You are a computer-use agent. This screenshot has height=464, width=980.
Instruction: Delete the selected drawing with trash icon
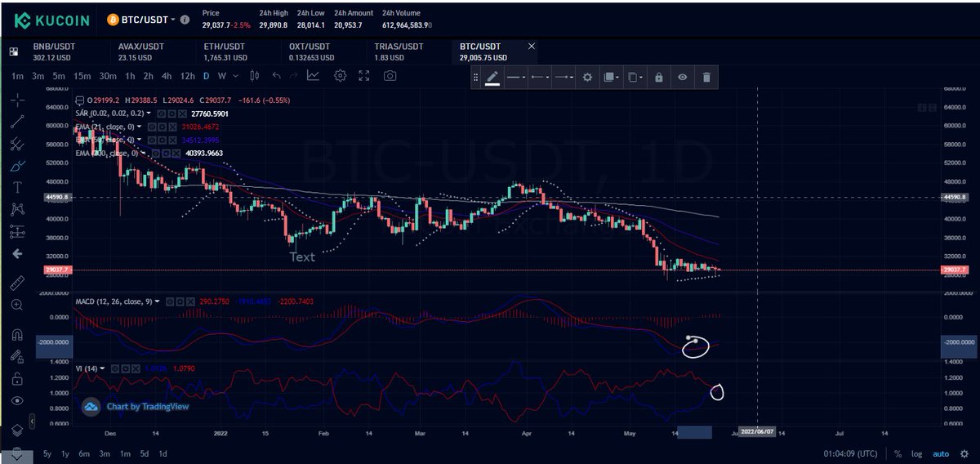pyautogui.click(x=706, y=78)
